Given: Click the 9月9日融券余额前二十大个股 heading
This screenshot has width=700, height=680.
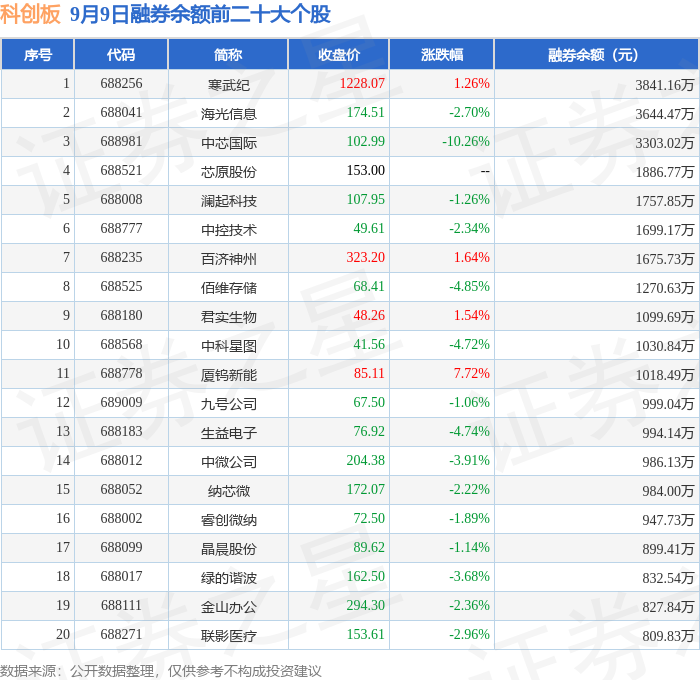Looking at the screenshot, I should coord(200,14).
